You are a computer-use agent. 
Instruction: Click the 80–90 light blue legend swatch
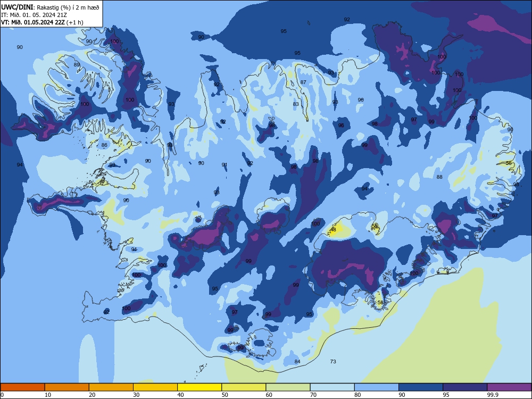tap(377, 387)
